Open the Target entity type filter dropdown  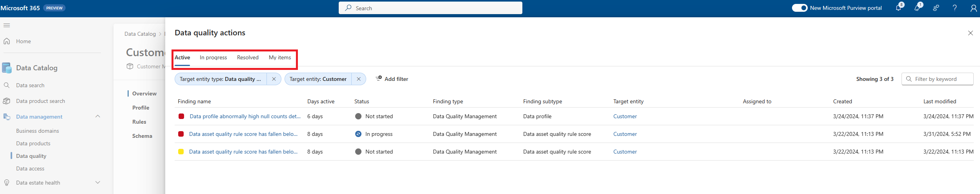(221, 79)
